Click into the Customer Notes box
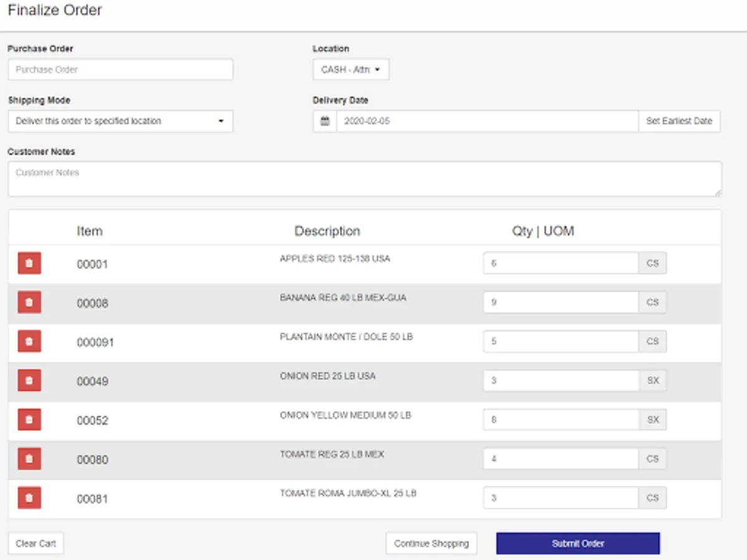 tap(364, 179)
